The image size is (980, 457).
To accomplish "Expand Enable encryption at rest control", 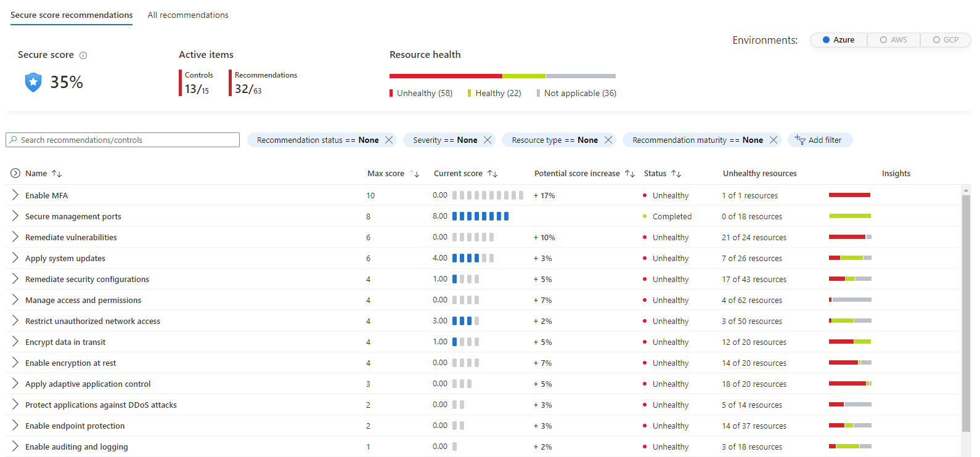I will [x=15, y=363].
